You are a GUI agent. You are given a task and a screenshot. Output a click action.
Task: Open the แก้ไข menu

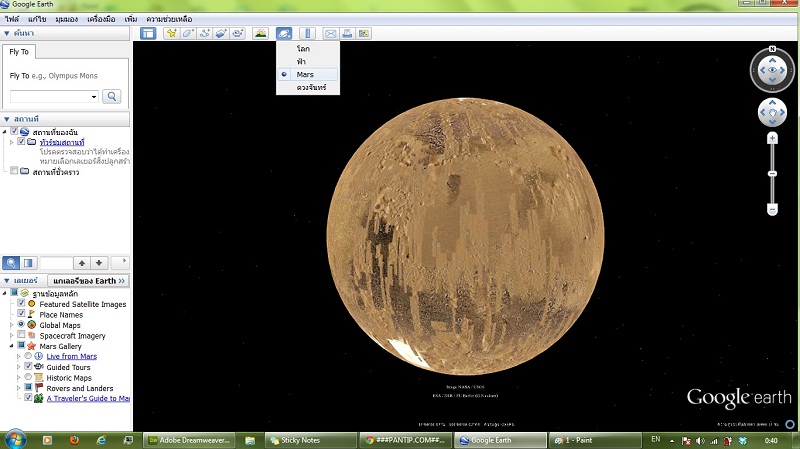point(37,19)
